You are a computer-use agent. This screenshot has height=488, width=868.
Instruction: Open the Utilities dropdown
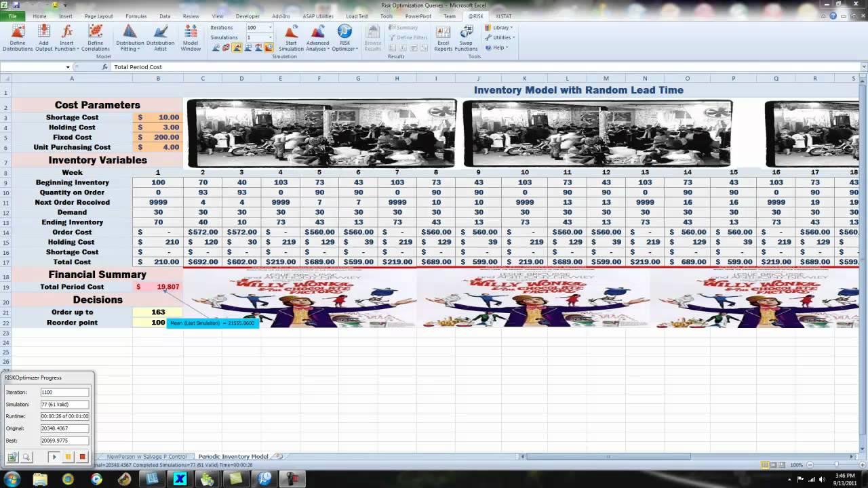click(499, 38)
